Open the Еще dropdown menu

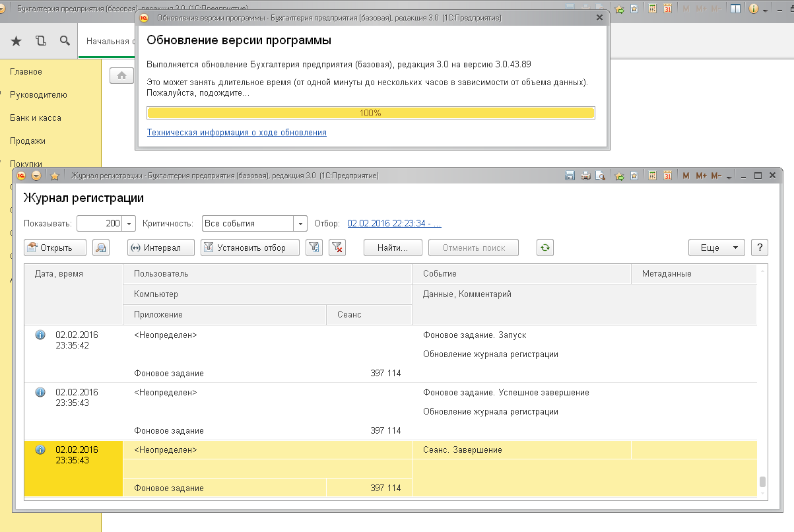tap(716, 248)
